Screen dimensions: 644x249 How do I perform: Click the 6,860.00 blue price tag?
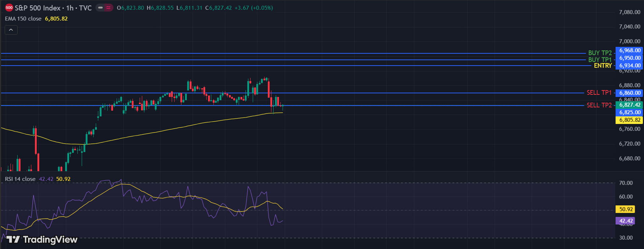pos(630,93)
